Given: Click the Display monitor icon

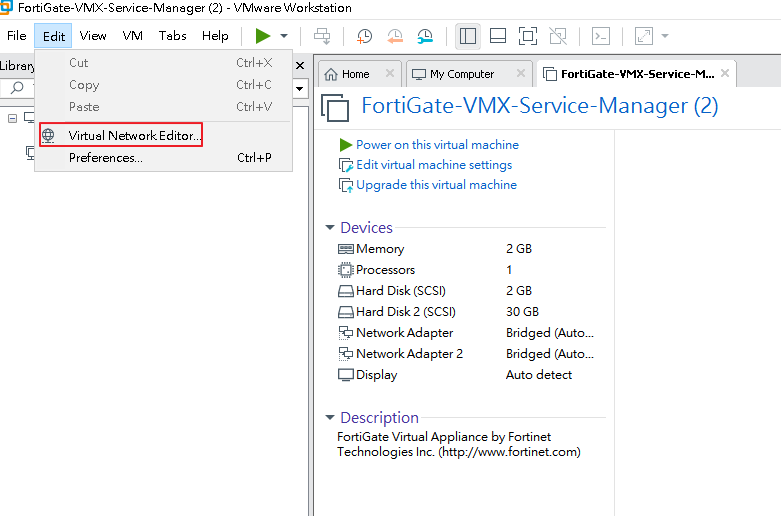Looking at the screenshot, I should [x=346, y=375].
